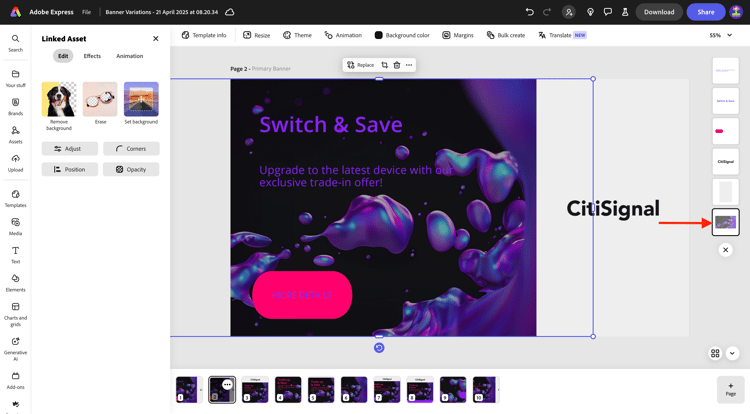The width and height of the screenshot is (750, 414).
Task: Delete asset with the trash icon
Action: click(x=397, y=65)
